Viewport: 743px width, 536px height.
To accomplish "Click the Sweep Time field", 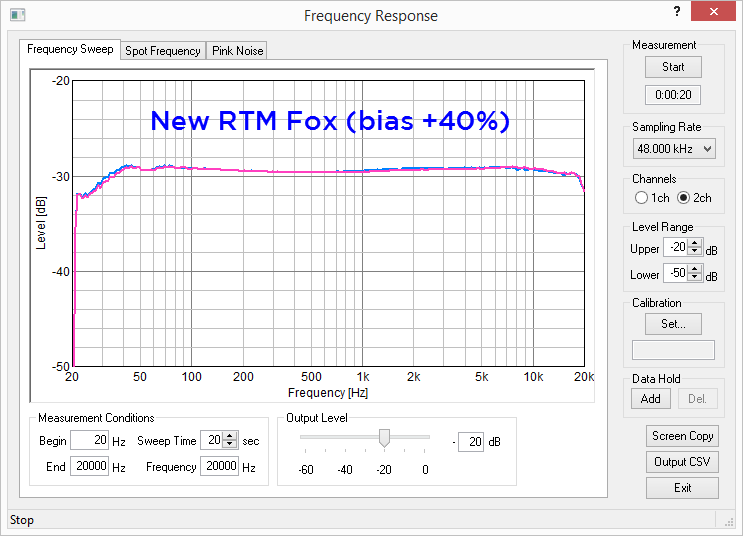I will click(211, 440).
